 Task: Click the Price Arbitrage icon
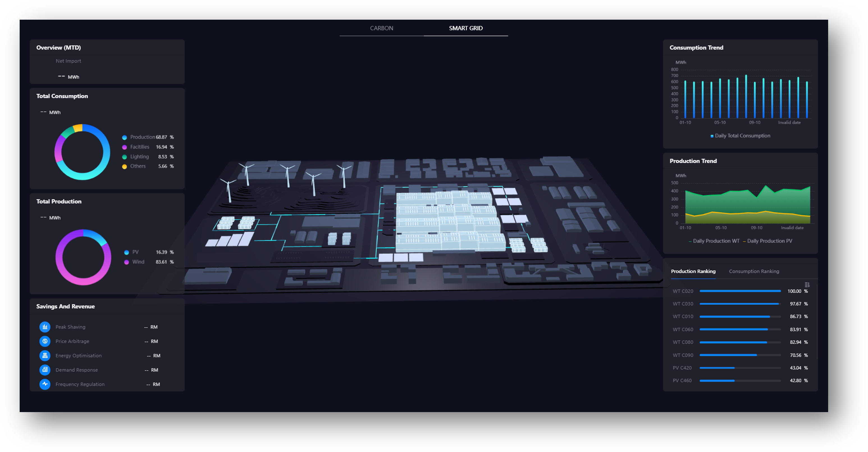pyautogui.click(x=45, y=341)
